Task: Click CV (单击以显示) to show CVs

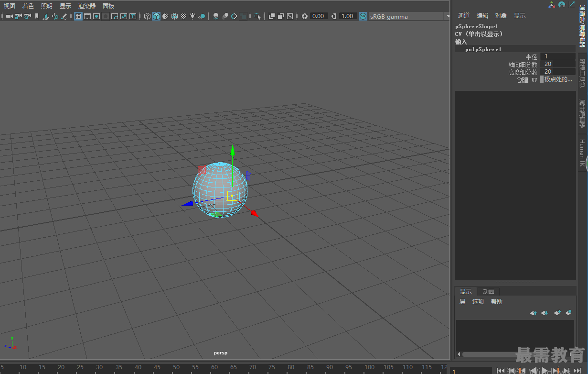Action: pyautogui.click(x=479, y=34)
